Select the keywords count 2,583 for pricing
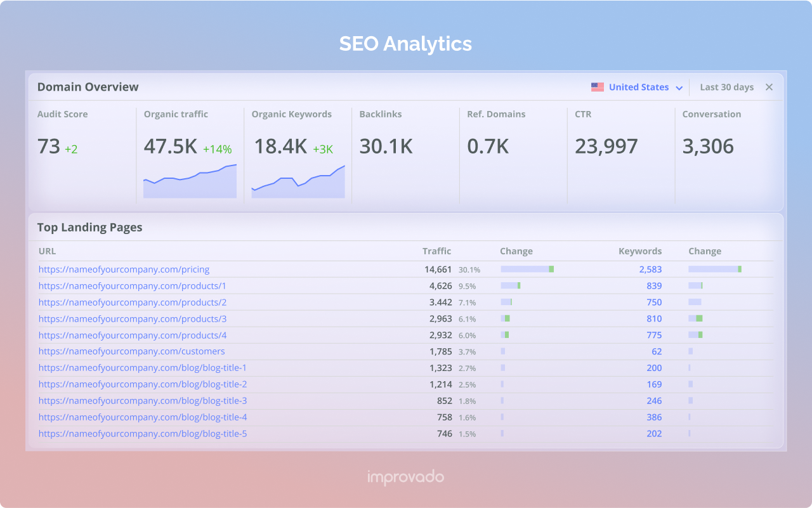 pyautogui.click(x=653, y=269)
